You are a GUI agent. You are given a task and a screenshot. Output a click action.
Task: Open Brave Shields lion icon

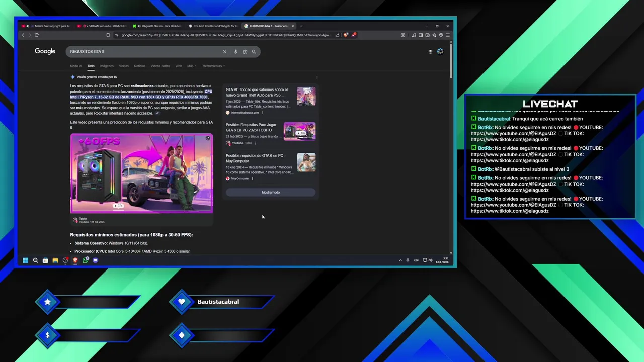click(346, 35)
